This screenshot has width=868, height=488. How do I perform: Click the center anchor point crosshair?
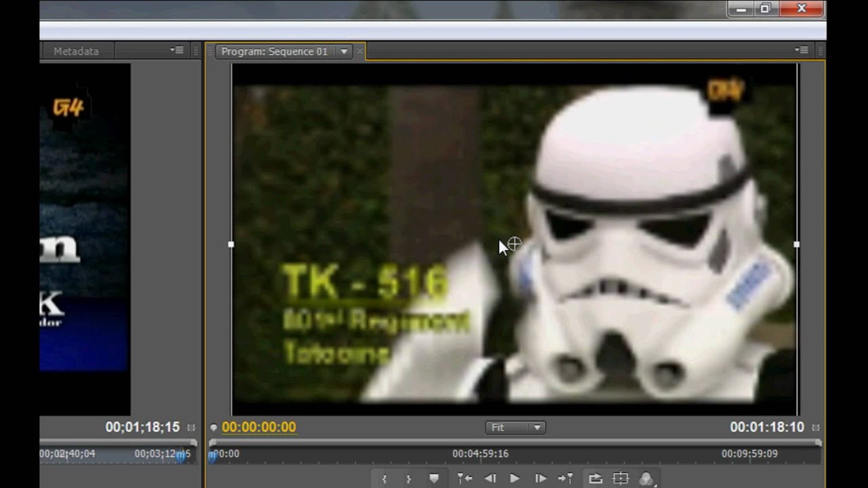pos(515,244)
